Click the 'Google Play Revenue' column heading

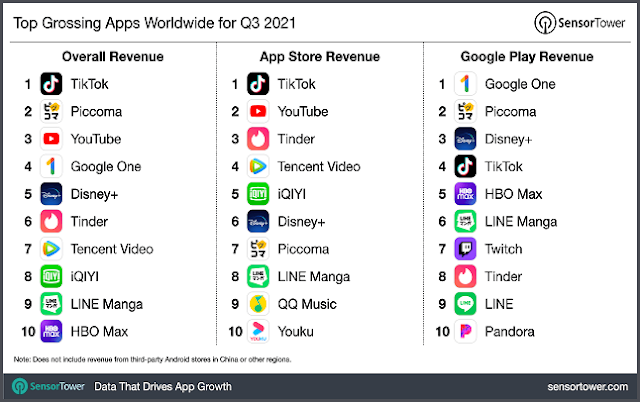tap(527, 57)
